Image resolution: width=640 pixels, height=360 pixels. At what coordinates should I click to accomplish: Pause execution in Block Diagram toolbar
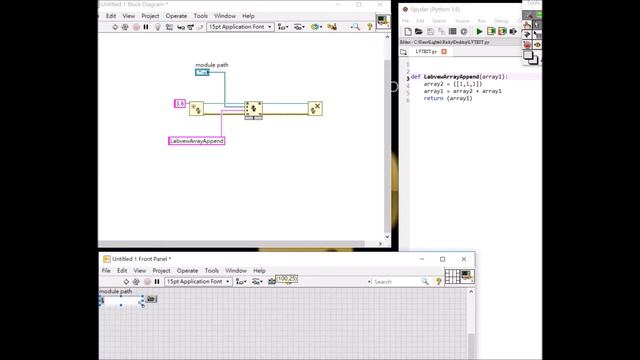[x=146, y=27]
